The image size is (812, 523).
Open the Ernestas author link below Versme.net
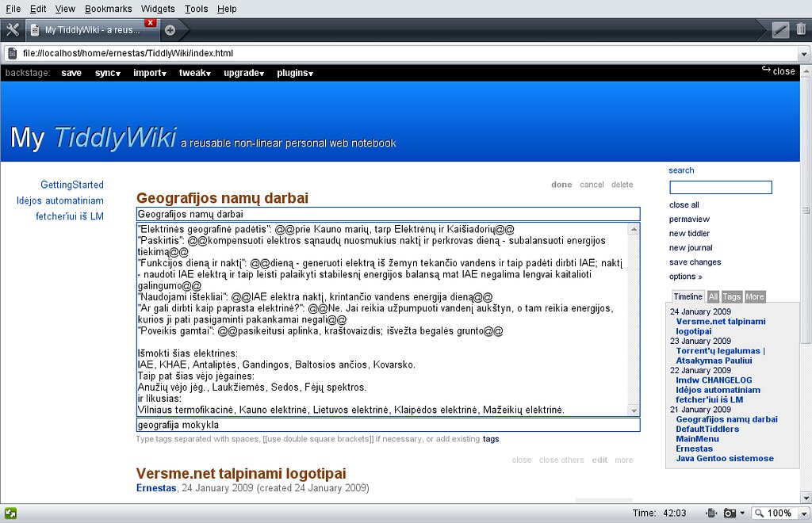pos(156,488)
